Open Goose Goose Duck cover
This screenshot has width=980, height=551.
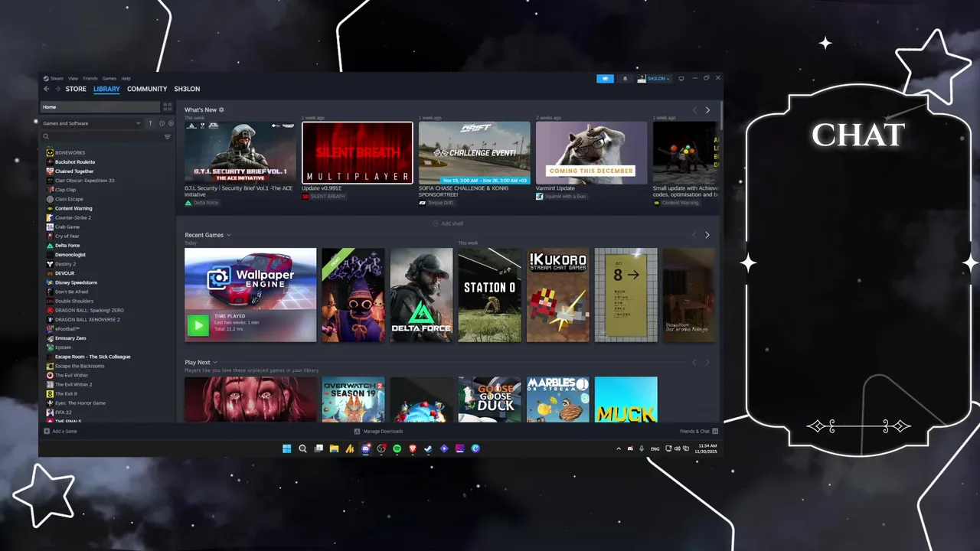[489, 399]
